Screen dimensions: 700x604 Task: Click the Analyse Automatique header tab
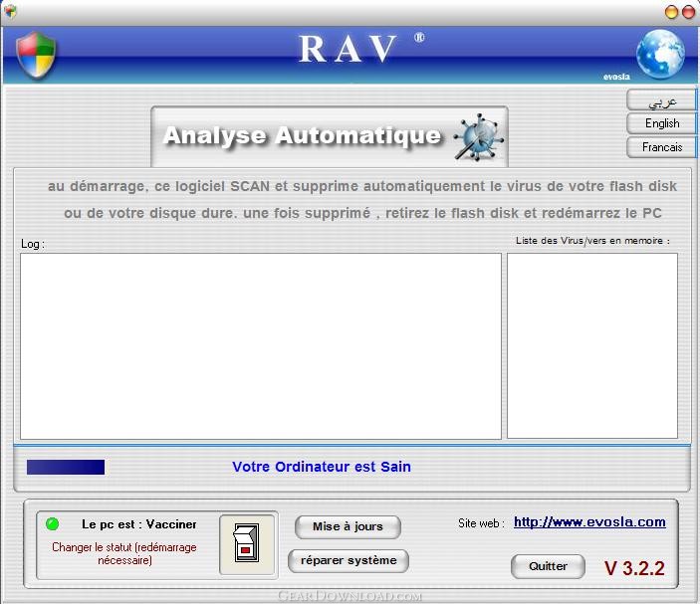click(x=330, y=137)
